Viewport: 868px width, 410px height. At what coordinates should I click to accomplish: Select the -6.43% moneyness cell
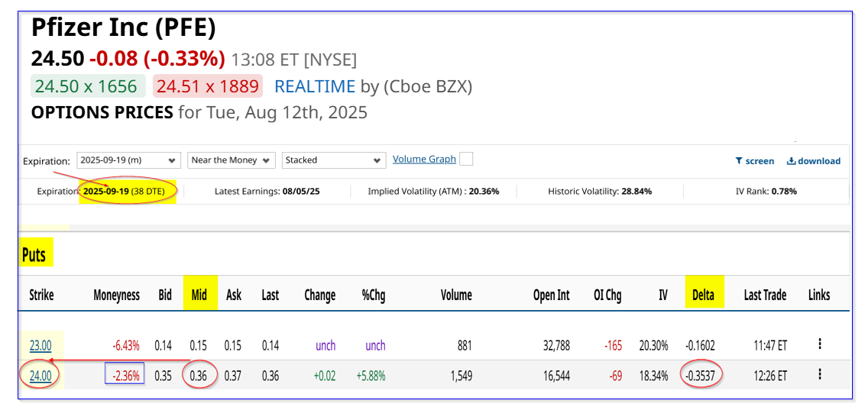point(125,346)
